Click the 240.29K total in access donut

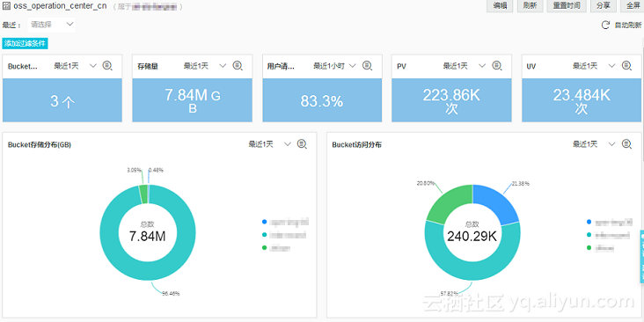coord(472,236)
